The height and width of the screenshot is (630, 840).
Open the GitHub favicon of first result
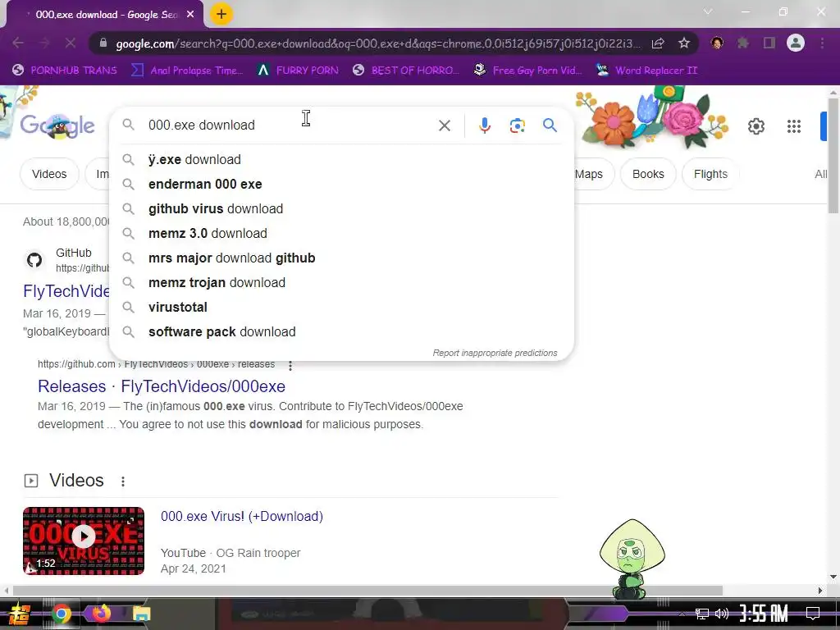coord(34,260)
